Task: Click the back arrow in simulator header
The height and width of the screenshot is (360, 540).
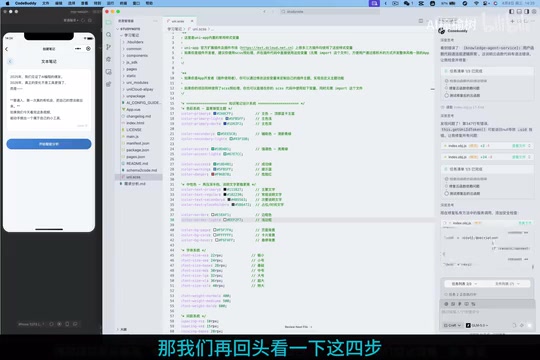Action: (7, 49)
